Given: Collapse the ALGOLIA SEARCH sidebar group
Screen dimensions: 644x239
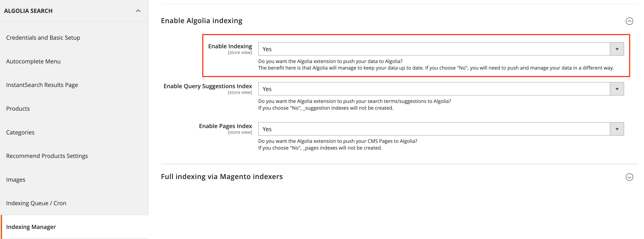Looking at the screenshot, I should [x=138, y=11].
